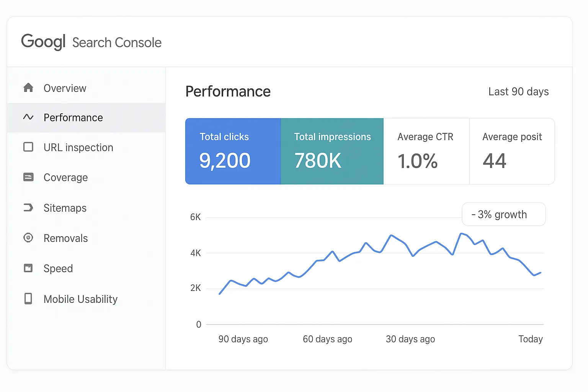Click the Average position metric selector
The height and width of the screenshot is (392, 588).
(x=512, y=151)
